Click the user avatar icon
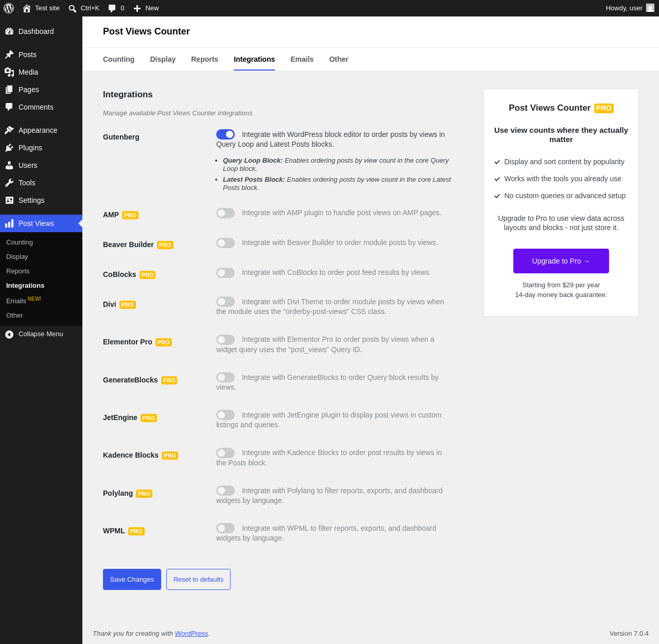659x644 pixels. click(x=650, y=8)
